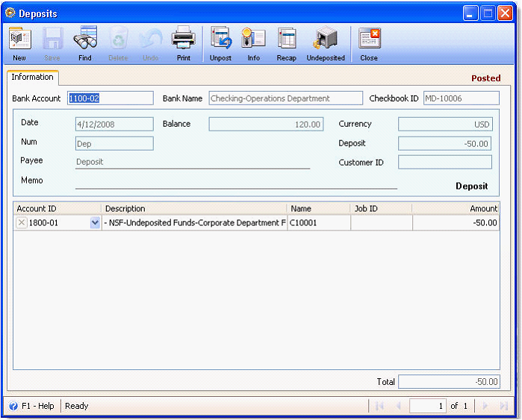The image size is (522, 420).
Task: Select the C10001 name cell
Action: pos(319,222)
